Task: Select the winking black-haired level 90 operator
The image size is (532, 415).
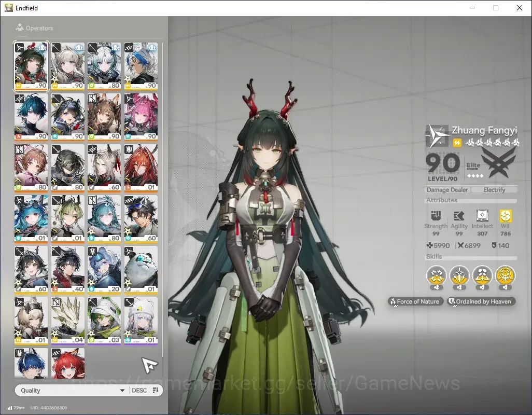Action: click(x=67, y=117)
